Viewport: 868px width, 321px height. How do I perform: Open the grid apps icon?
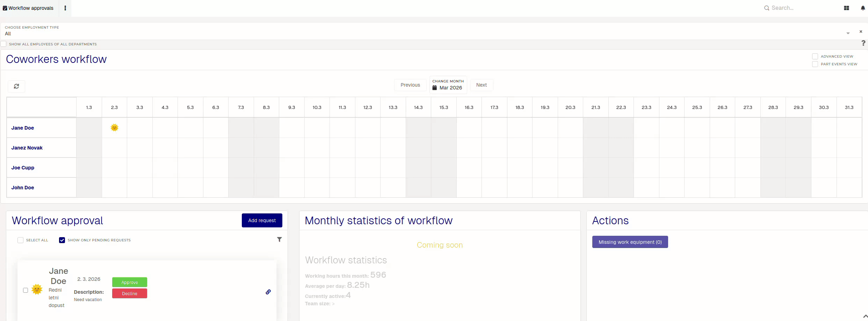846,8
